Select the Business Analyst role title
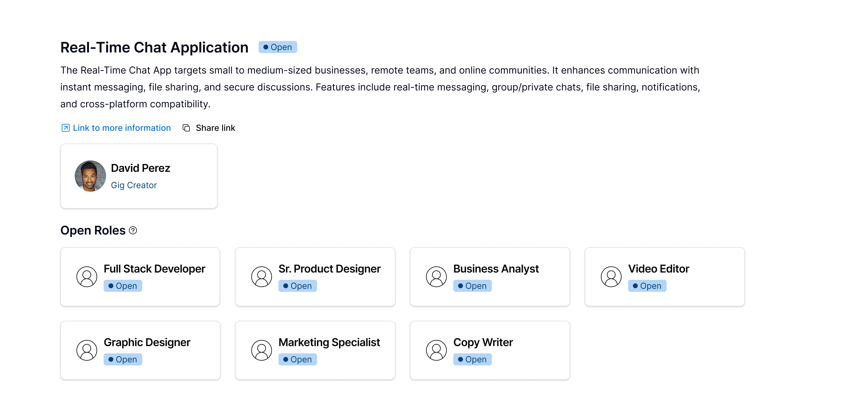868x410 pixels. pyautogui.click(x=496, y=269)
